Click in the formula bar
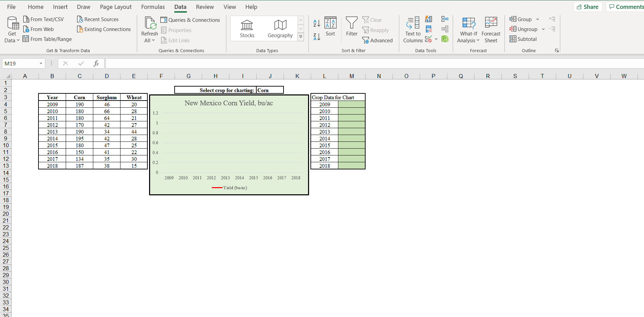The image size is (644, 317). point(374,63)
